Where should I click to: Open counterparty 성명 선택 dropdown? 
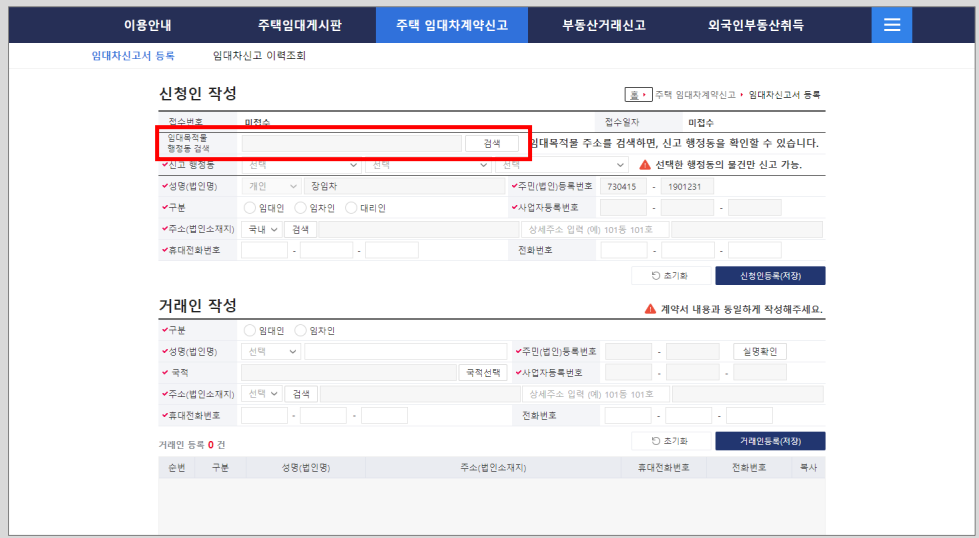(x=271, y=351)
